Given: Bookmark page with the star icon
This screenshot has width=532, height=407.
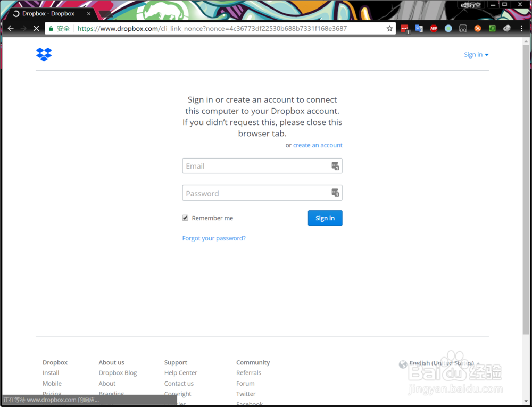Looking at the screenshot, I should point(389,29).
